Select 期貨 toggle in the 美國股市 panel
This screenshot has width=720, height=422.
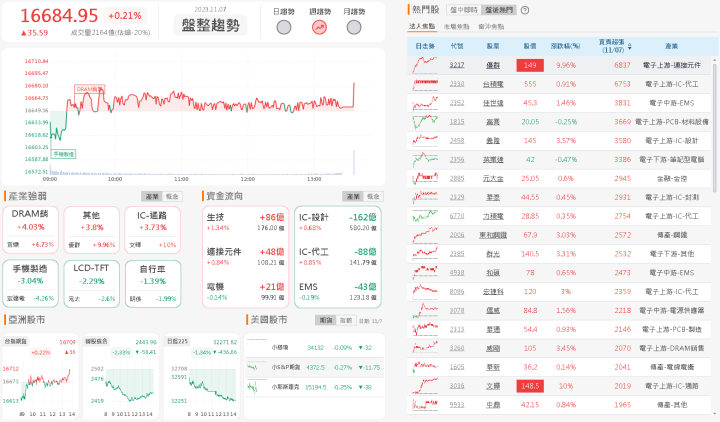(x=326, y=320)
